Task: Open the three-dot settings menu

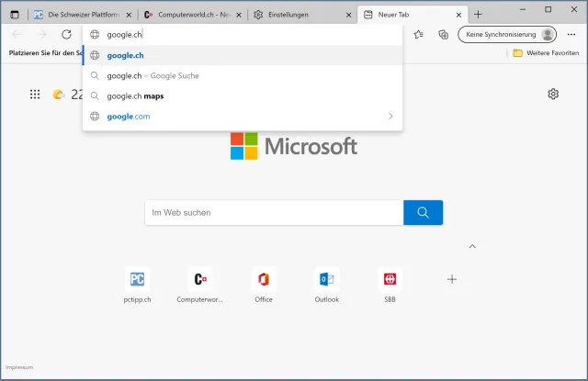Action: pyautogui.click(x=571, y=35)
